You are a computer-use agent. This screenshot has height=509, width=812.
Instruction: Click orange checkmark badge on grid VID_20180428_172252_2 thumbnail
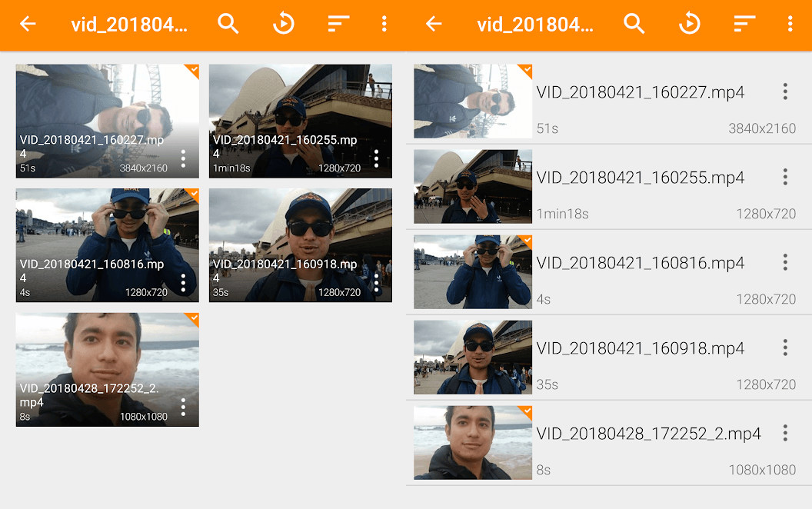pos(192,319)
